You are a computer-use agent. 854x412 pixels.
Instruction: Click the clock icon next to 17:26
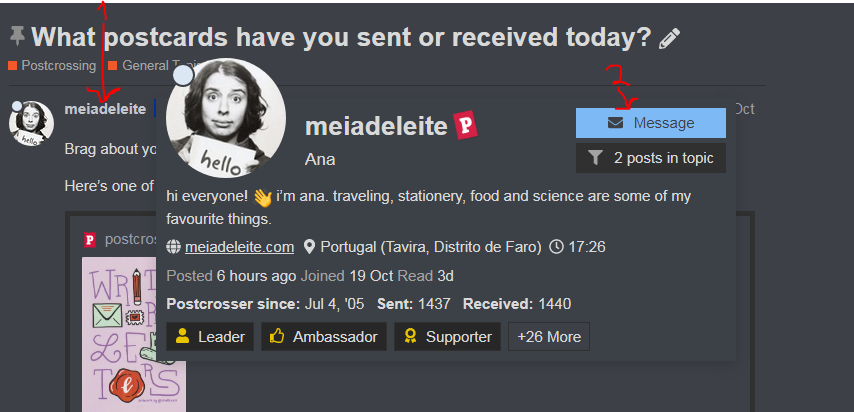click(x=556, y=247)
